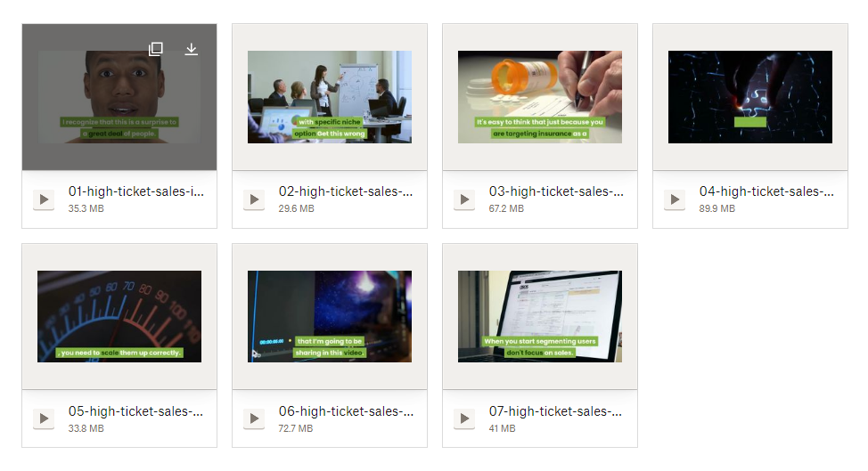This screenshot has width=868, height=471.
Task: Play the 01-high-ticket-sales video file
Action: (44, 199)
